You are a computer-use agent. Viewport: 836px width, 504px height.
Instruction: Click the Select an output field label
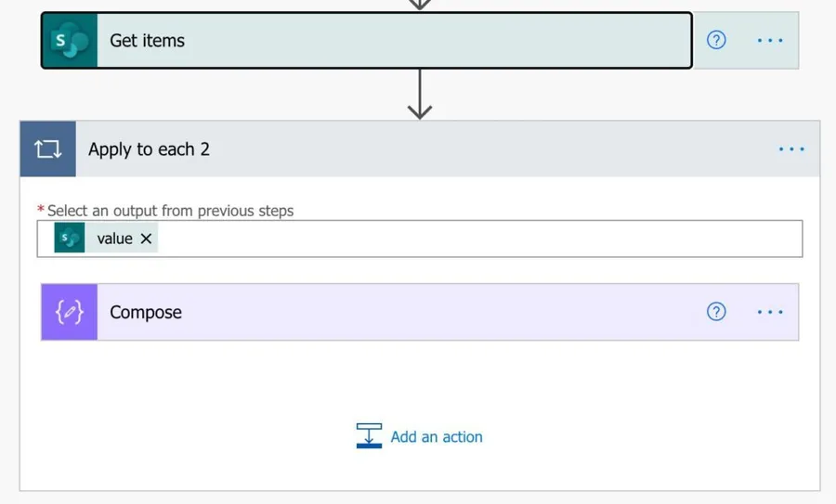(170, 211)
